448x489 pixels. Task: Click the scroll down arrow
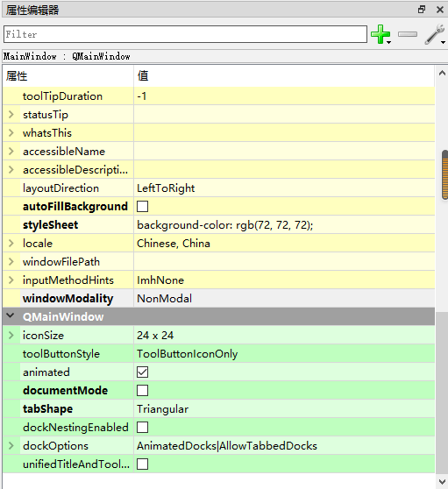tap(442, 481)
